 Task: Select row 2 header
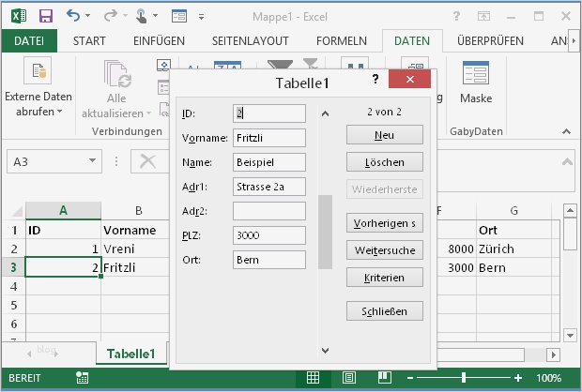pyautogui.click(x=14, y=249)
